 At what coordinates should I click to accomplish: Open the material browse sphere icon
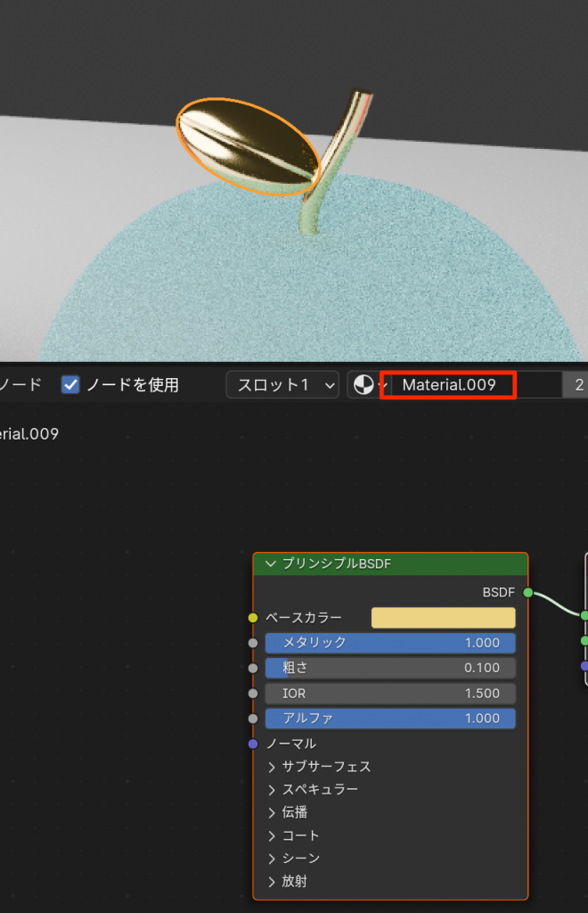click(x=363, y=385)
